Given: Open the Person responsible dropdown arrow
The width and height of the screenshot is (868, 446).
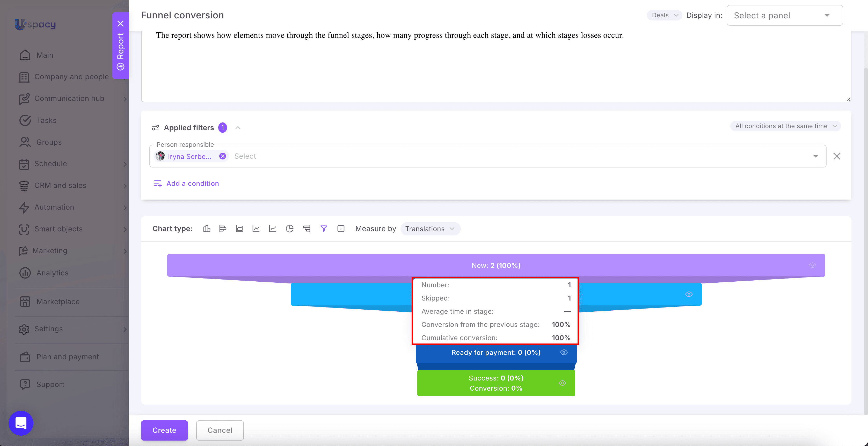Looking at the screenshot, I should point(815,156).
